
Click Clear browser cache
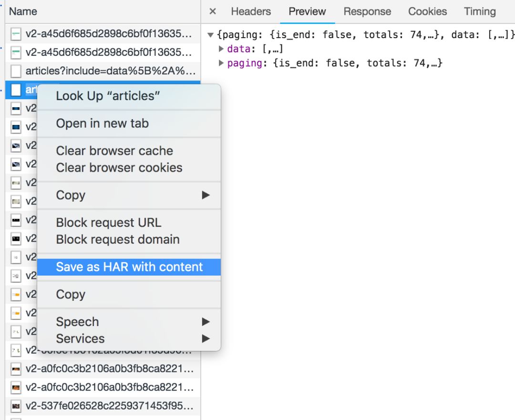(114, 151)
